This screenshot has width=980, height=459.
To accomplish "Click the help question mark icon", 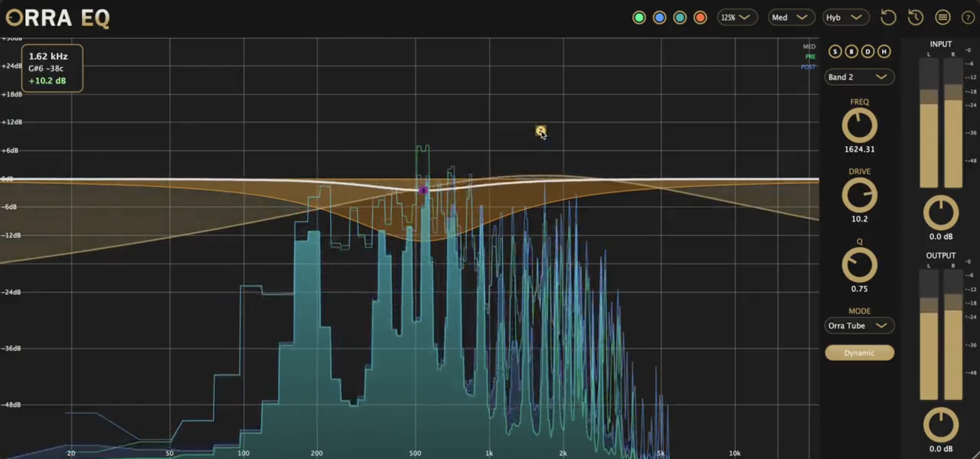I will point(968,18).
